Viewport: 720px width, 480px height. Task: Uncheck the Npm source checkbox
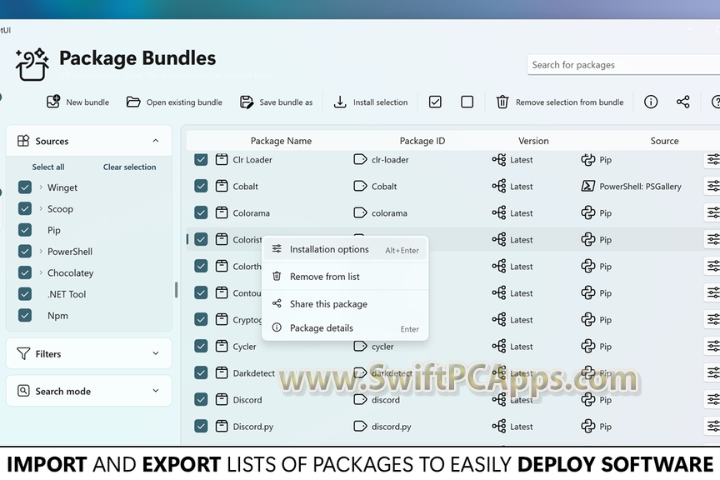tap(25, 315)
